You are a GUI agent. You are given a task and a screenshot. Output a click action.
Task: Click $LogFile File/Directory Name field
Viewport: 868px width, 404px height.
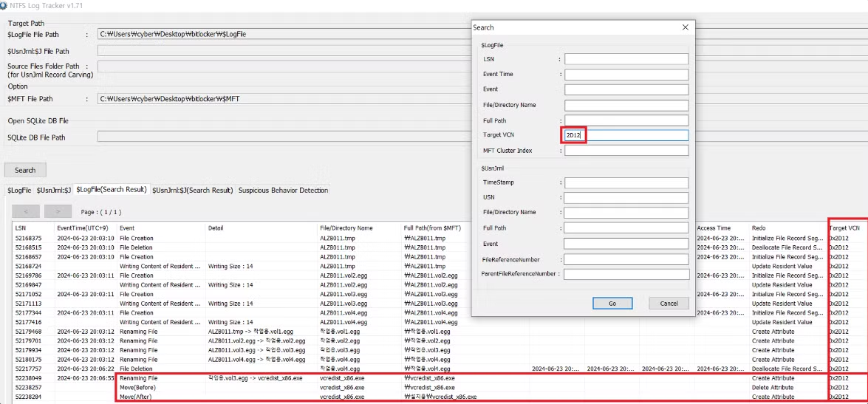(626, 105)
